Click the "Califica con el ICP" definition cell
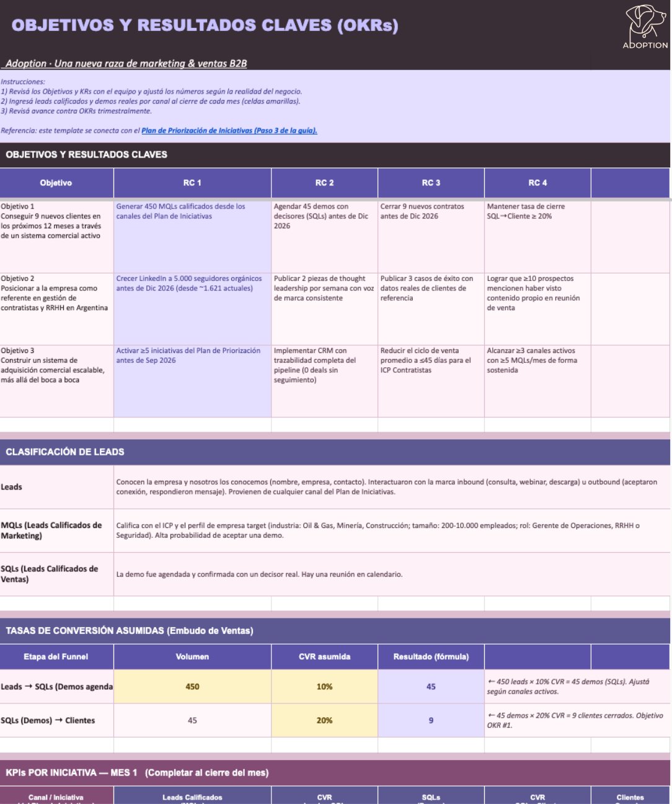 pos(392,530)
